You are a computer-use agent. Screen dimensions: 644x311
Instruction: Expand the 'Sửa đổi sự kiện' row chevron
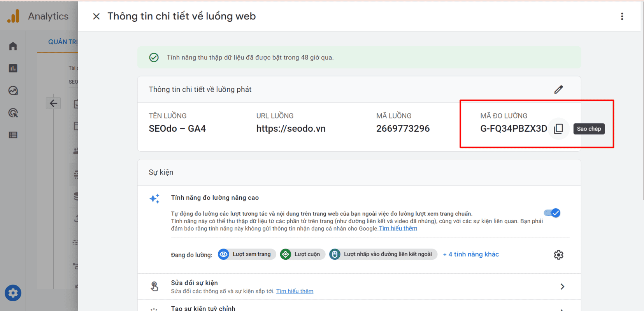tap(562, 287)
